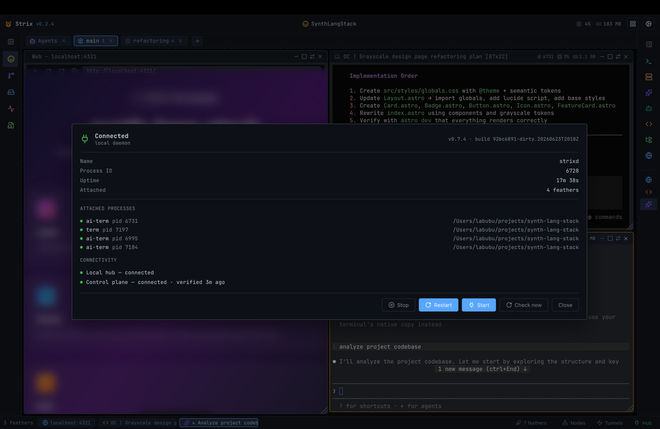The image size is (660, 429).
Task: Open the settings icon in top-right corner
Action: point(649,24)
